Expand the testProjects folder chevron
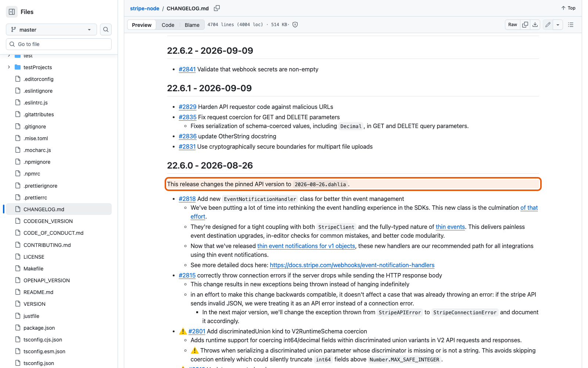The width and height of the screenshot is (588, 368). click(x=9, y=67)
